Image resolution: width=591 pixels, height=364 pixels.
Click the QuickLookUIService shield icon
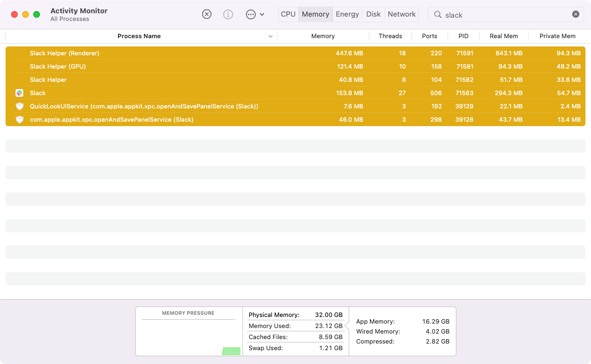click(x=19, y=106)
